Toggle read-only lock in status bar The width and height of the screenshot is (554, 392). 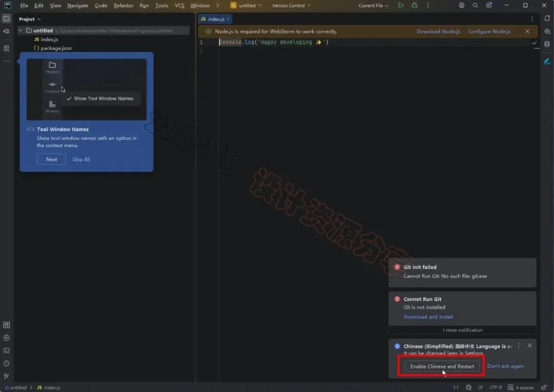tap(544, 387)
